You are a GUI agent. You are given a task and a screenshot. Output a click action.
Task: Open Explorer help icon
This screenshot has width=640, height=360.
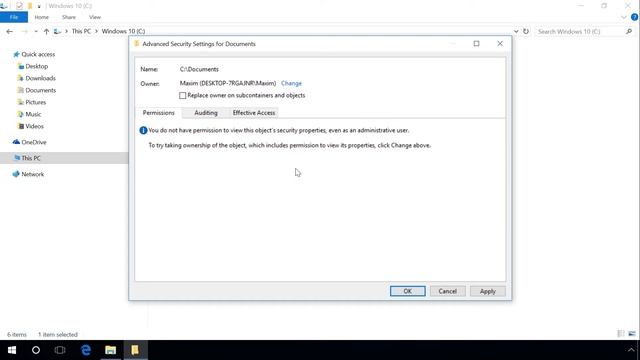pyautogui.click(x=635, y=17)
